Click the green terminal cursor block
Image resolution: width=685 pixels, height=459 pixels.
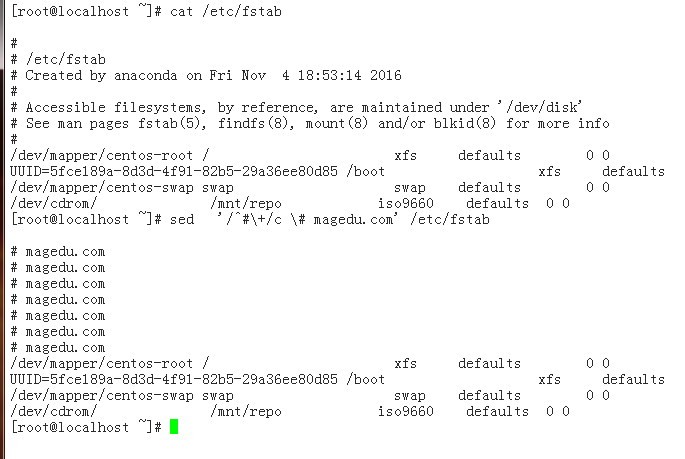[174, 427]
